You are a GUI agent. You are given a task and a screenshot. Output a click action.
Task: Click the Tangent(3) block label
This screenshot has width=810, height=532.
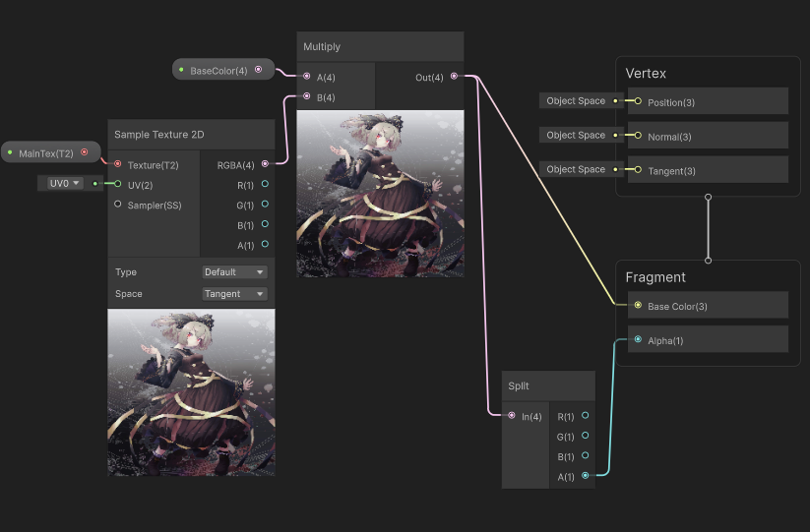[671, 171]
